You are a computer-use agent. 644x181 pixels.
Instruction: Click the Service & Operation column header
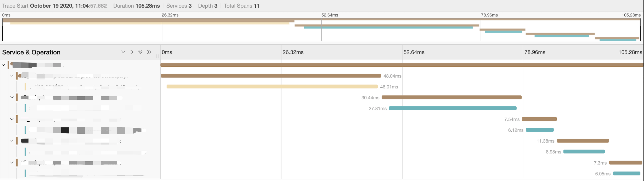(x=31, y=52)
